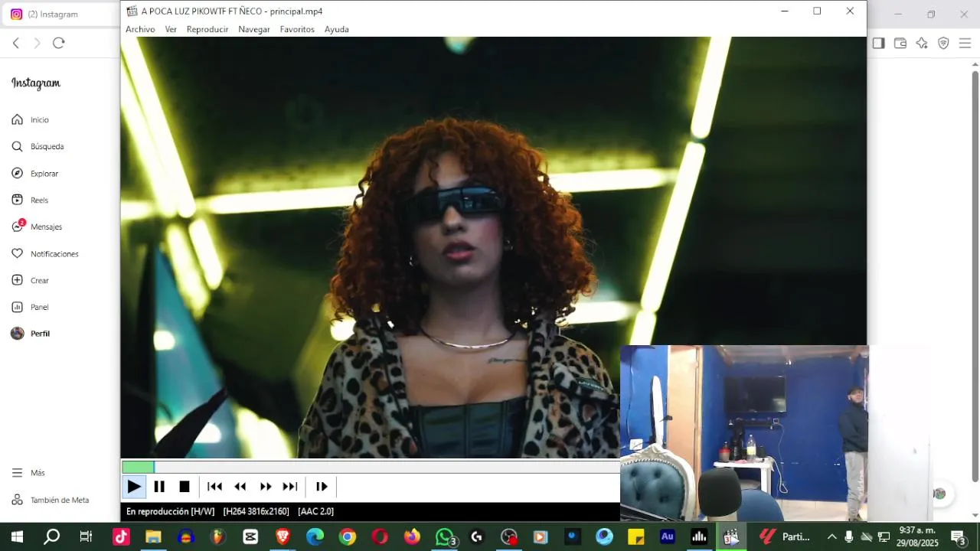The image size is (980, 551).
Task: Open Instagram Explorar
Action: click(35, 174)
